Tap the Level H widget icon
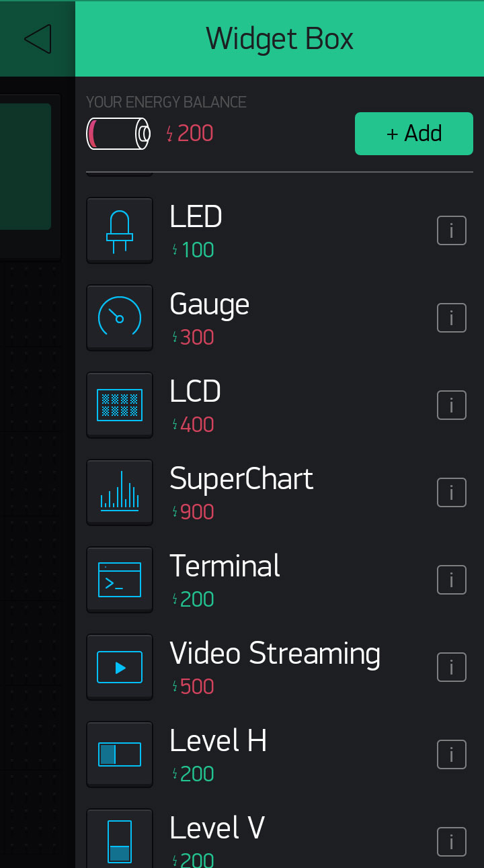The width and height of the screenshot is (484, 868). (x=120, y=754)
